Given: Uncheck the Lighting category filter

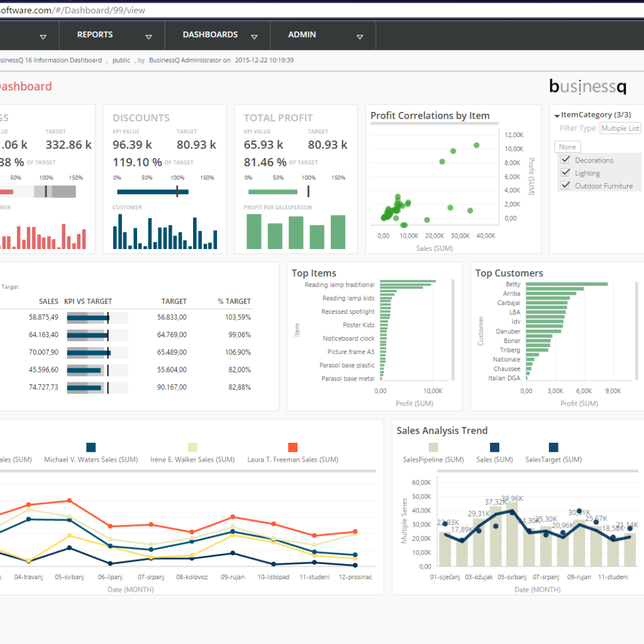Looking at the screenshot, I should tap(565, 172).
